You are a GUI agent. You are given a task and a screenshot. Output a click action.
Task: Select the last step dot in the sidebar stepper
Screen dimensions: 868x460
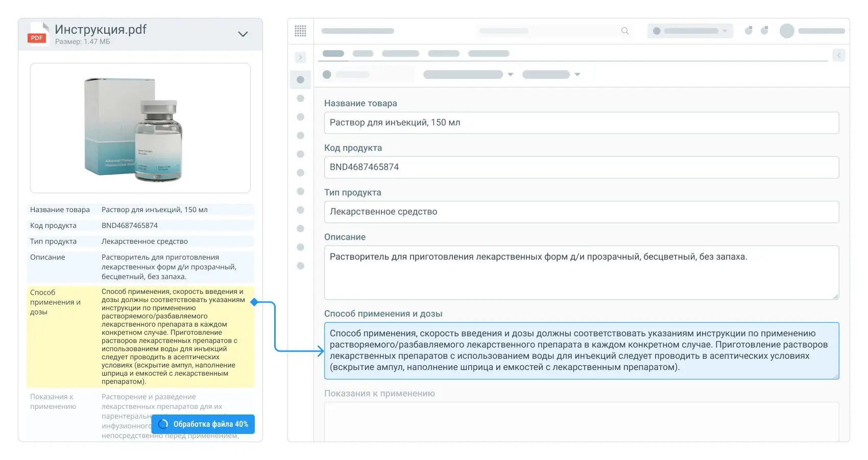pyautogui.click(x=300, y=265)
